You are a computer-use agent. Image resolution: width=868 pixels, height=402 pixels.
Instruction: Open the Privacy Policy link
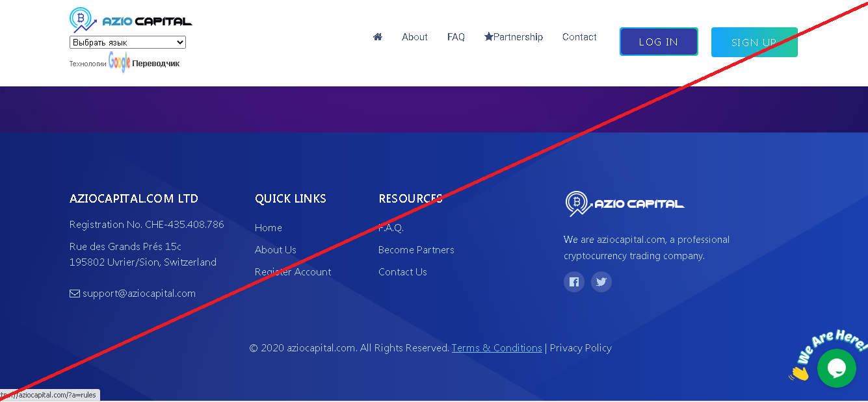(x=581, y=348)
